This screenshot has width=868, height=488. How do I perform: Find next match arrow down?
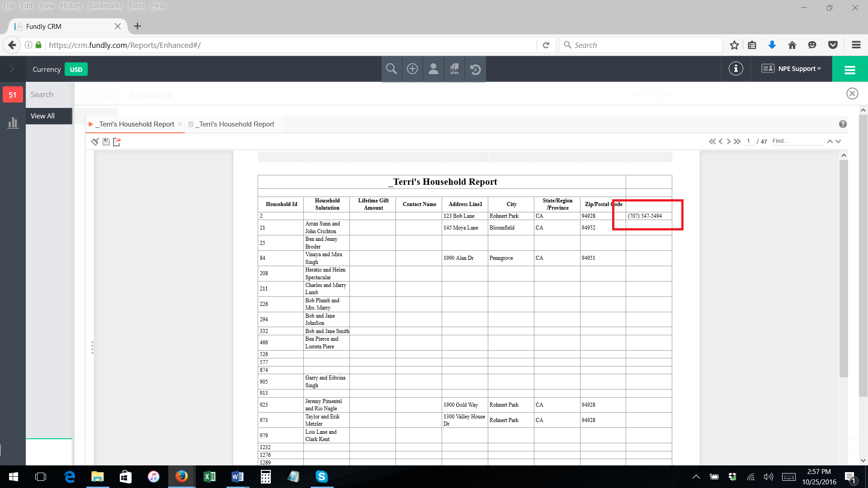click(838, 141)
